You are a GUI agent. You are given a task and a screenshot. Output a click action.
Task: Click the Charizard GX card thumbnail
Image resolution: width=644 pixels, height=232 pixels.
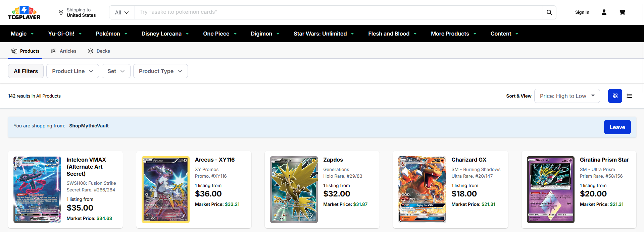point(422,189)
